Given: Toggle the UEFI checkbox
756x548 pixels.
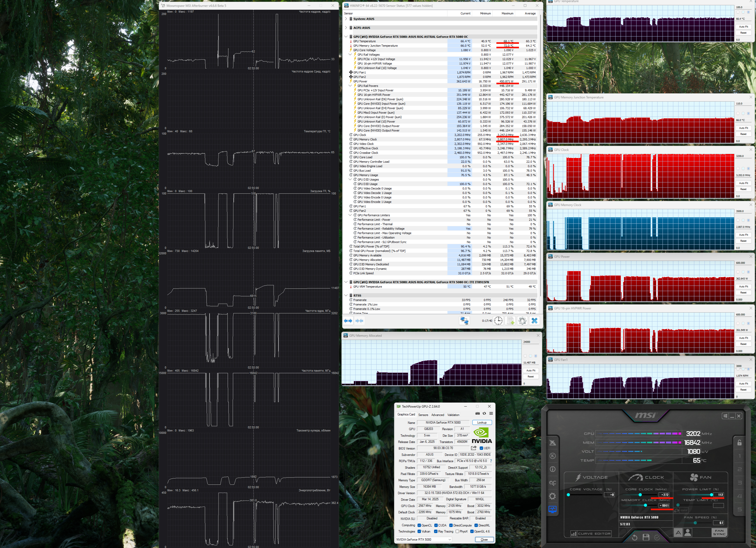Looking at the screenshot, I should click(481, 448).
